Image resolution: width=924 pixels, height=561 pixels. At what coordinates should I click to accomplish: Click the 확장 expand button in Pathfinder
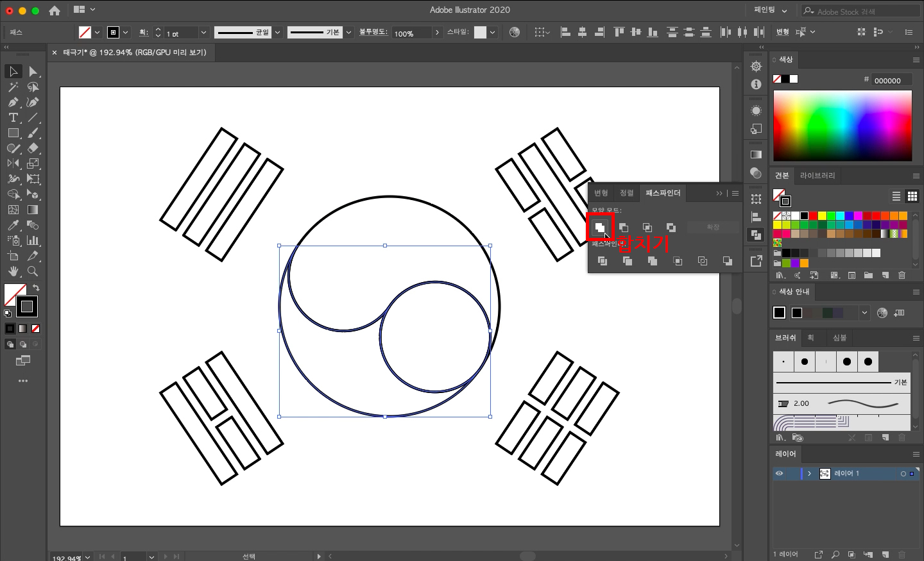[x=713, y=227]
